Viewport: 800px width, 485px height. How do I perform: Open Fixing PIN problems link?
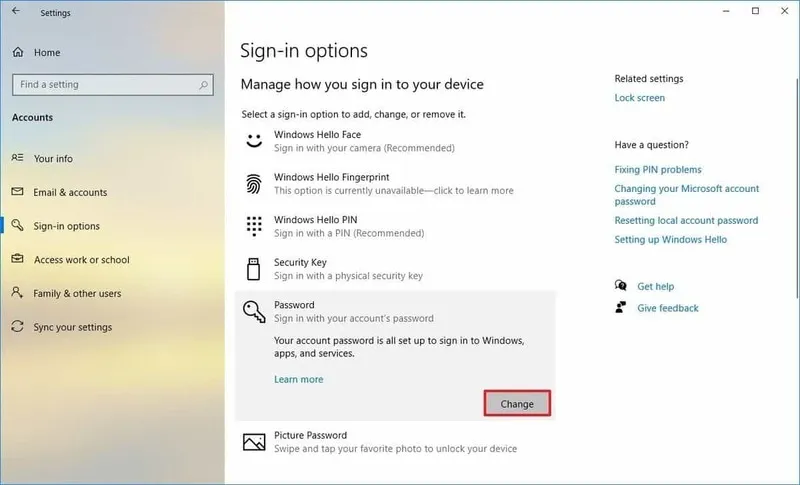(x=658, y=169)
